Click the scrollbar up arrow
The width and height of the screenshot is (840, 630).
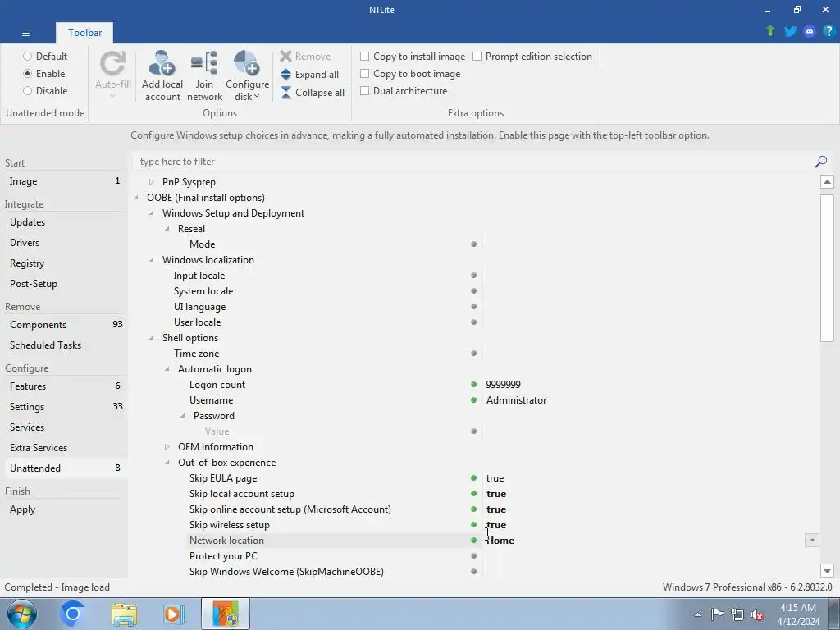coord(827,181)
